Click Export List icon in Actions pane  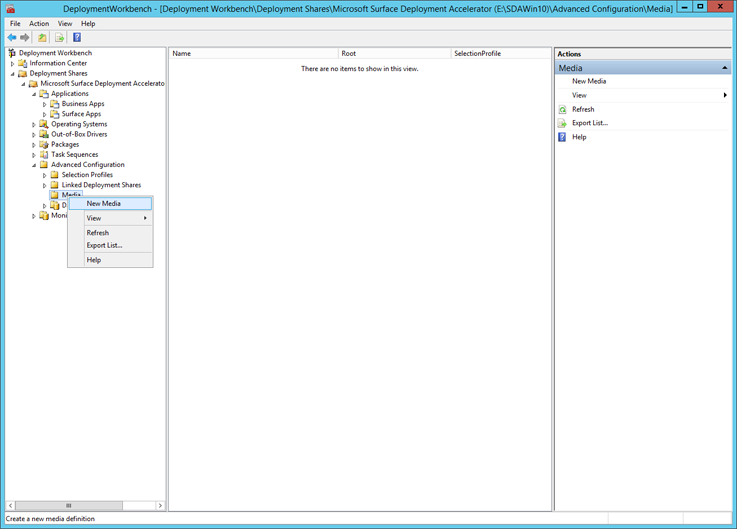click(562, 123)
